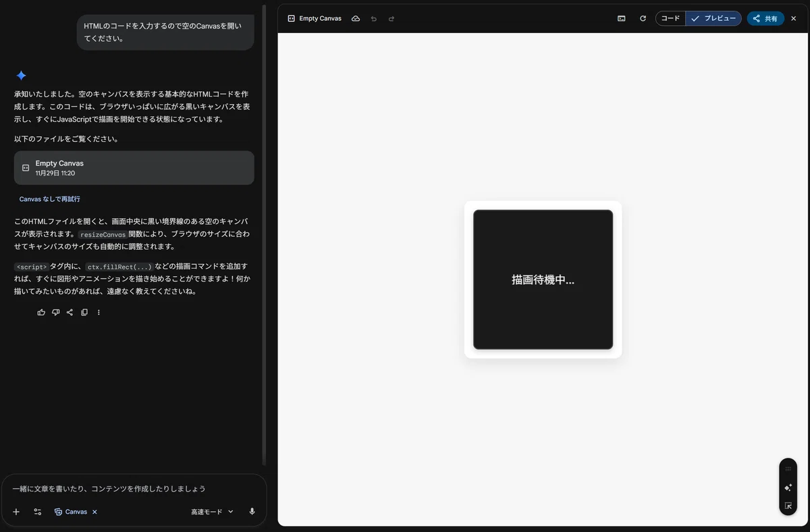This screenshot has width=810, height=532.
Task: Open the plus attach menu in prompt bar
Action: [16, 512]
